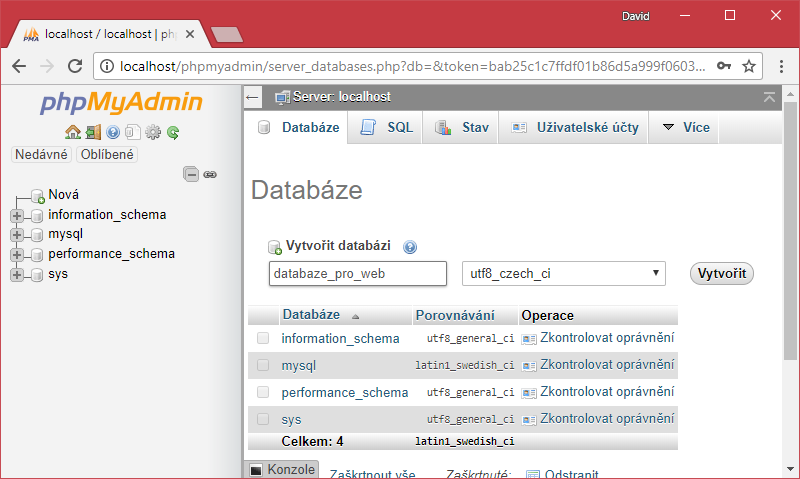Image resolution: width=800 pixels, height=479 pixels.
Task: Open the Uživatelské účty tab
Action: coord(574,128)
